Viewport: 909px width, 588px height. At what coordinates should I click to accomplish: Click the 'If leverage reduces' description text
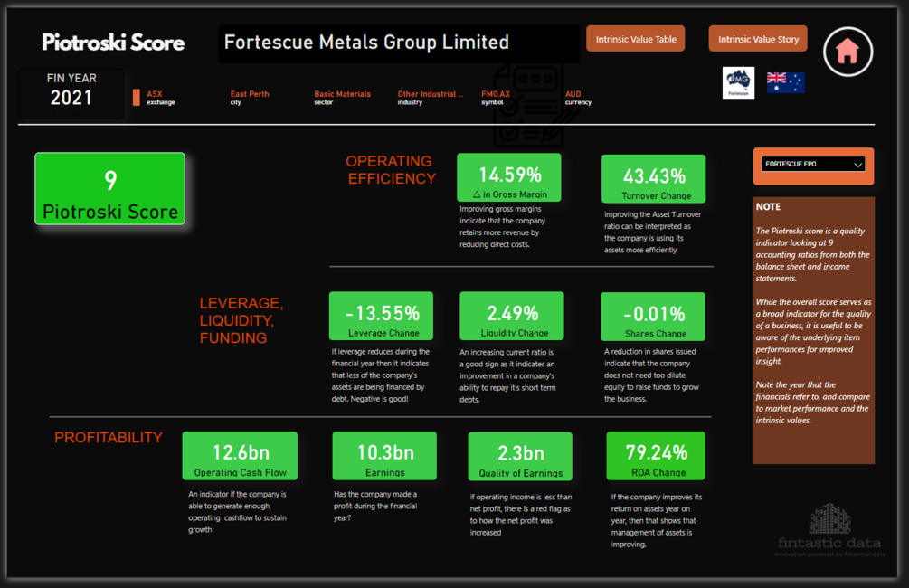click(380, 375)
